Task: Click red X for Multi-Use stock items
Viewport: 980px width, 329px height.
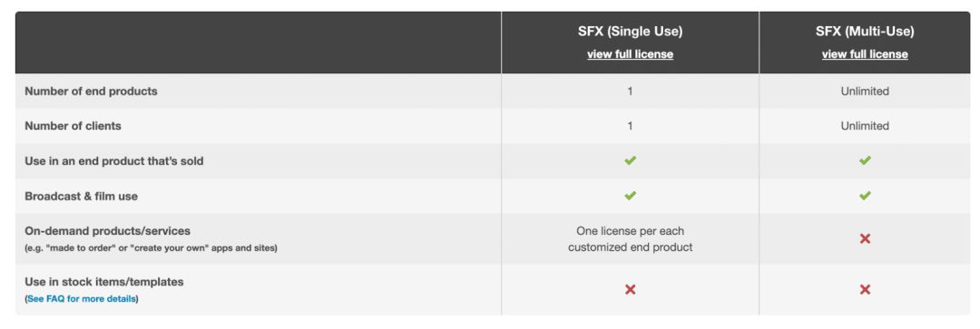Action: (x=865, y=290)
